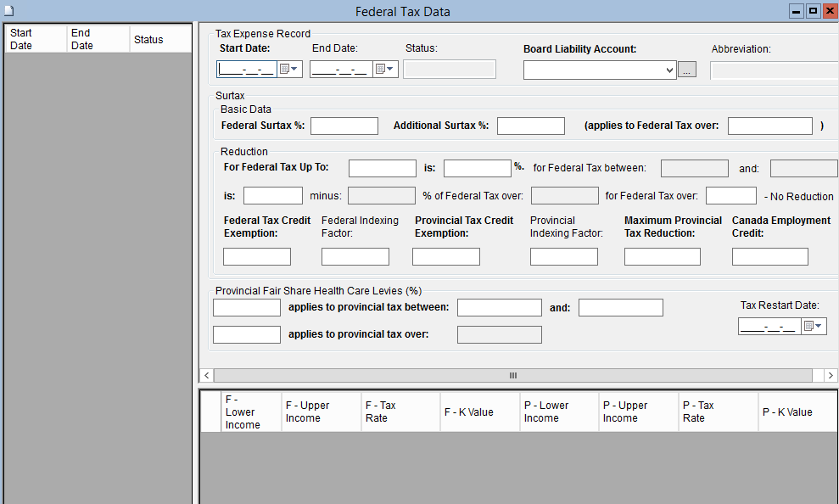Screen dimensions: 839x504
Task: Open the Tax Restart Date calendar picker
Action: click(813, 327)
